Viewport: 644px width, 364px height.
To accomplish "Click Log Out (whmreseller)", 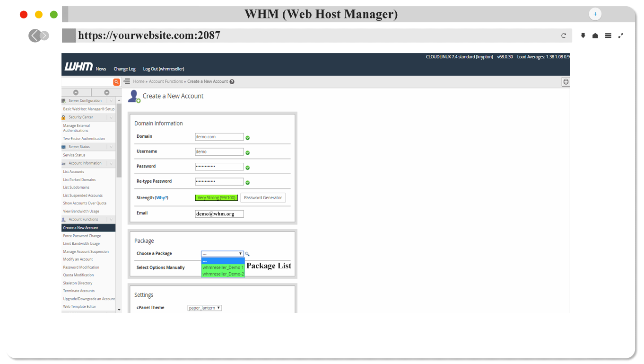I will pos(164,69).
